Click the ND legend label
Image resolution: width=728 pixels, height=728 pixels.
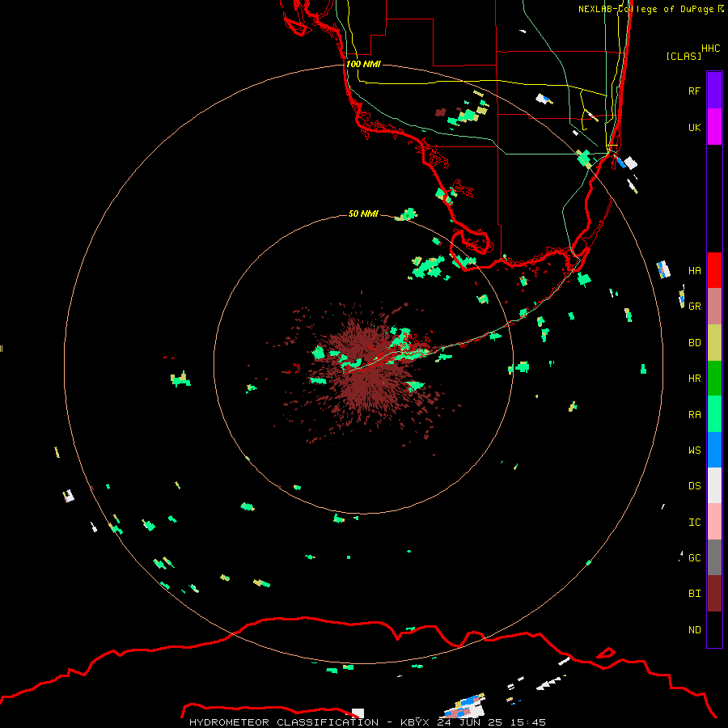[x=694, y=630]
